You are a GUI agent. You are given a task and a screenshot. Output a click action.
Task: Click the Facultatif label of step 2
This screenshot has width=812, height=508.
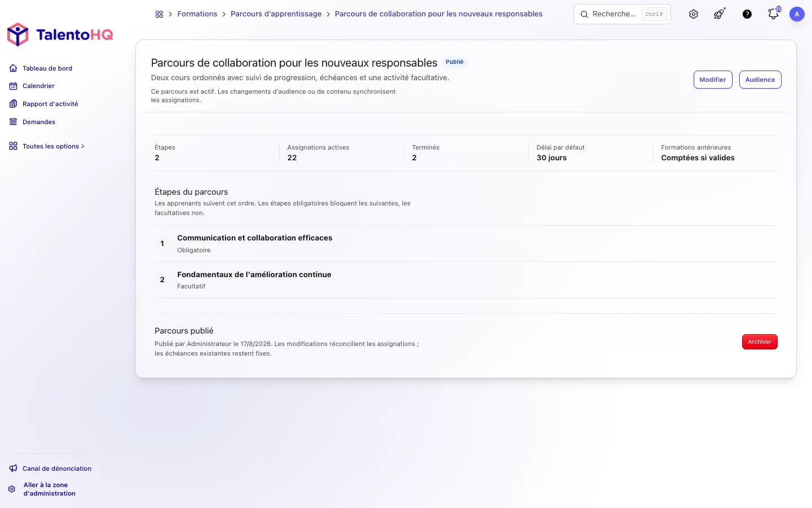191,287
